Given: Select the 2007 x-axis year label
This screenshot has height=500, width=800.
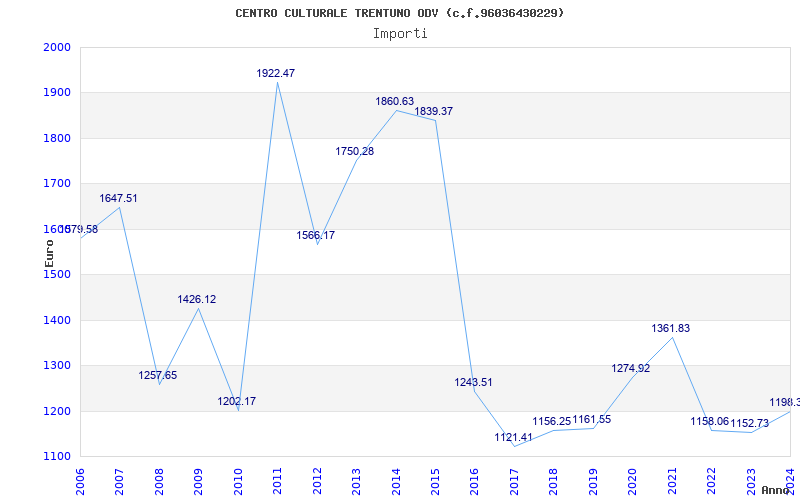Looking at the screenshot, I should tap(119, 482).
